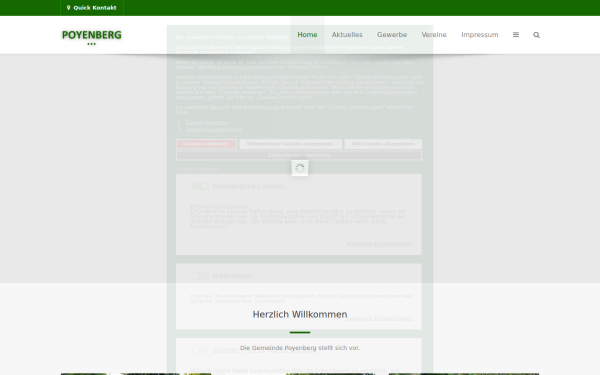This screenshot has height=375, width=600.
Task: Open the Datenschutzerklärung link
Action: point(214,129)
